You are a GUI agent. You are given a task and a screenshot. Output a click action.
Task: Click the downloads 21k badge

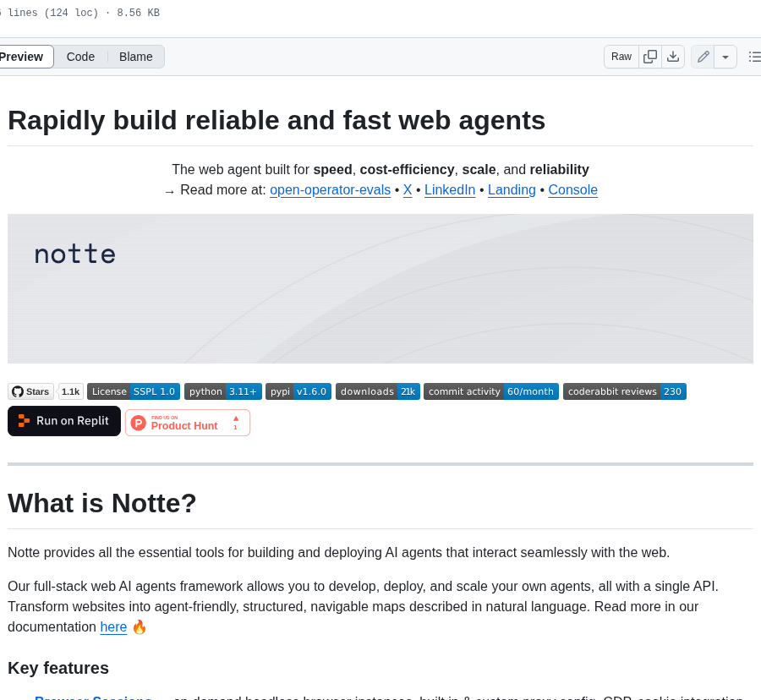[377, 391]
